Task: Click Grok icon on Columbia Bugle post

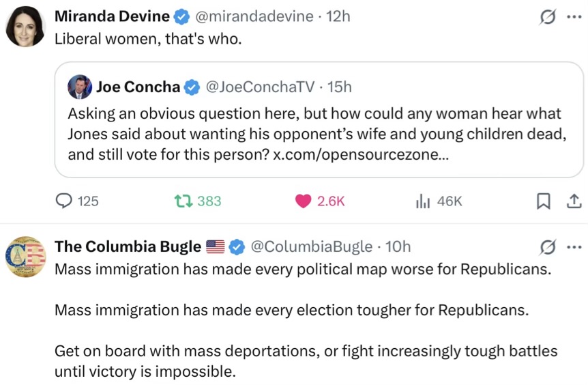Action: (x=547, y=248)
